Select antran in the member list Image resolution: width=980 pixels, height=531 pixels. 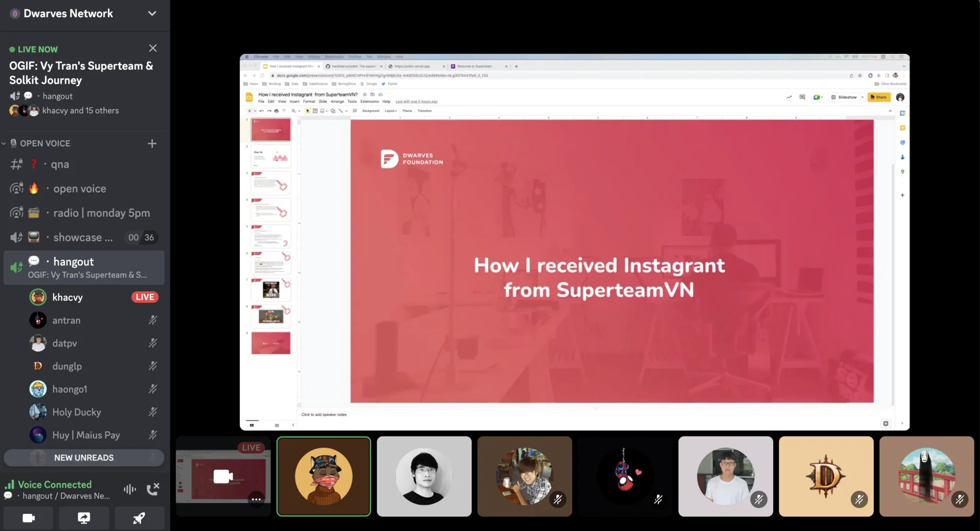pyautogui.click(x=93, y=320)
